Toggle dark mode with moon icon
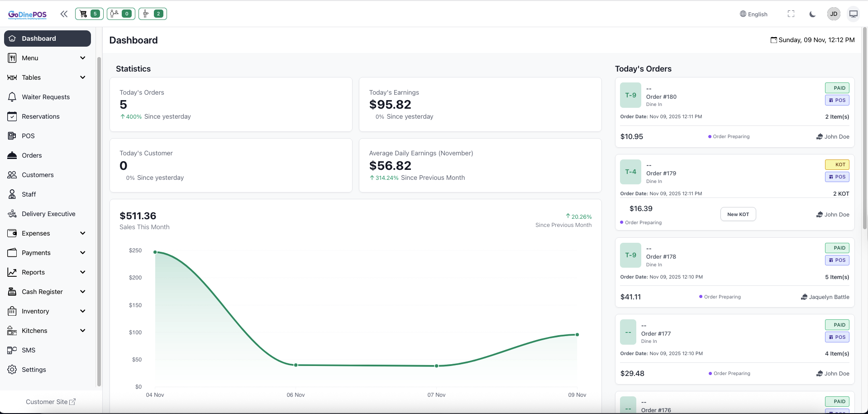868x414 pixels. coord(812,14)
